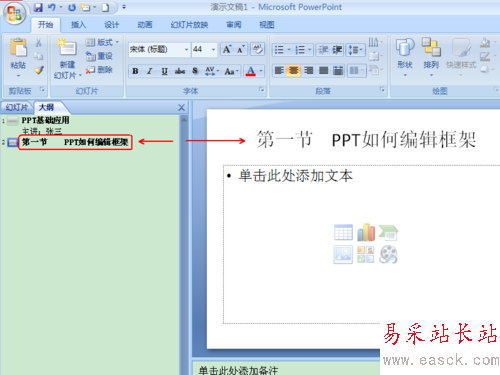Screen dimensions: 500x375
Task: Close the outline pane
Action: click(181, 107)
